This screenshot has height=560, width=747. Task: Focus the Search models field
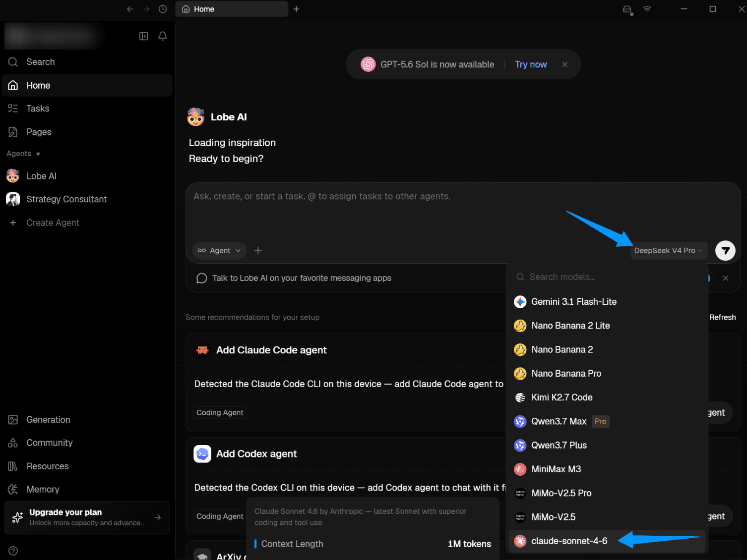click(607, 277)
